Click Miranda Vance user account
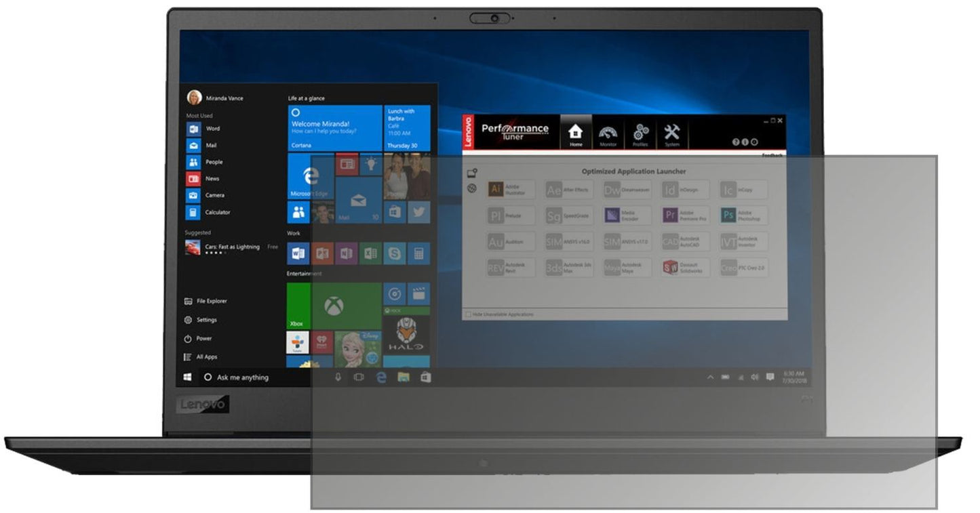Viewport: 980px width, 513px height. [215, 98]
